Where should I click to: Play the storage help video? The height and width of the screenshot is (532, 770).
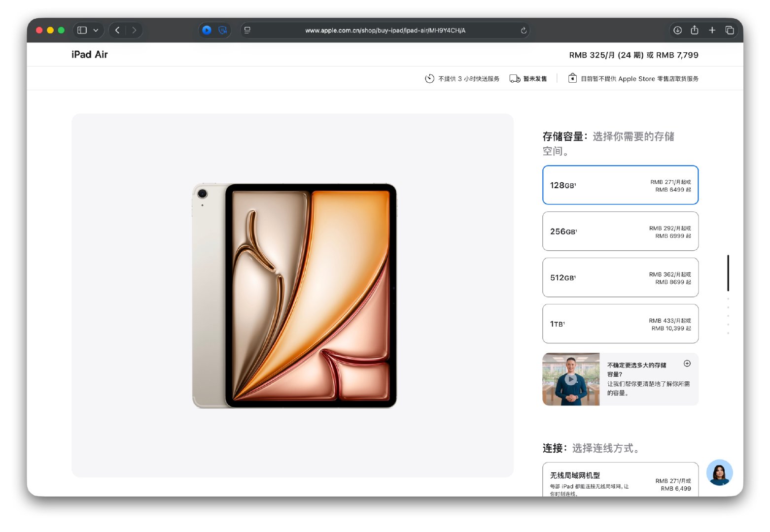[x=571, y=379]
